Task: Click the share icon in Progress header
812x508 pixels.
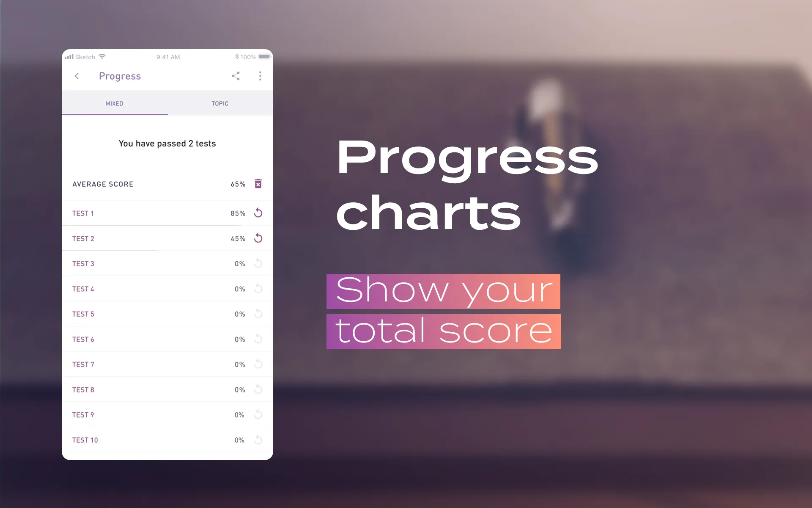Action: (x=236, y=76)
